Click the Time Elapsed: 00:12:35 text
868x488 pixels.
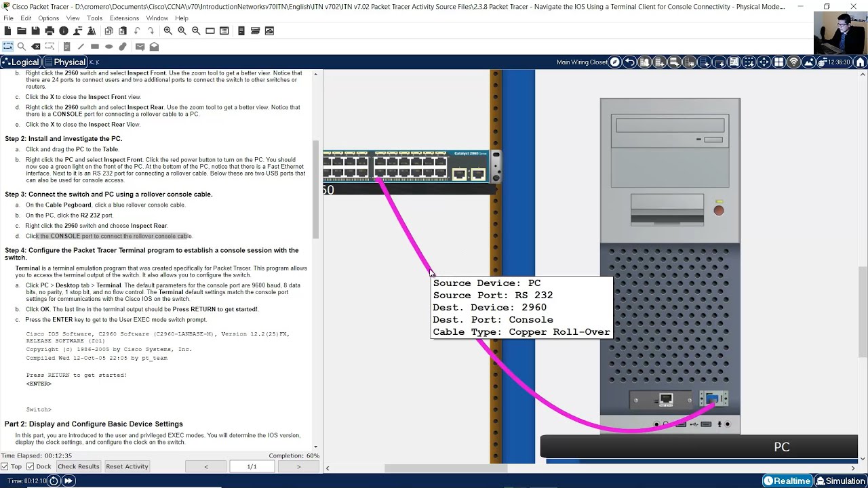[37, 455]
